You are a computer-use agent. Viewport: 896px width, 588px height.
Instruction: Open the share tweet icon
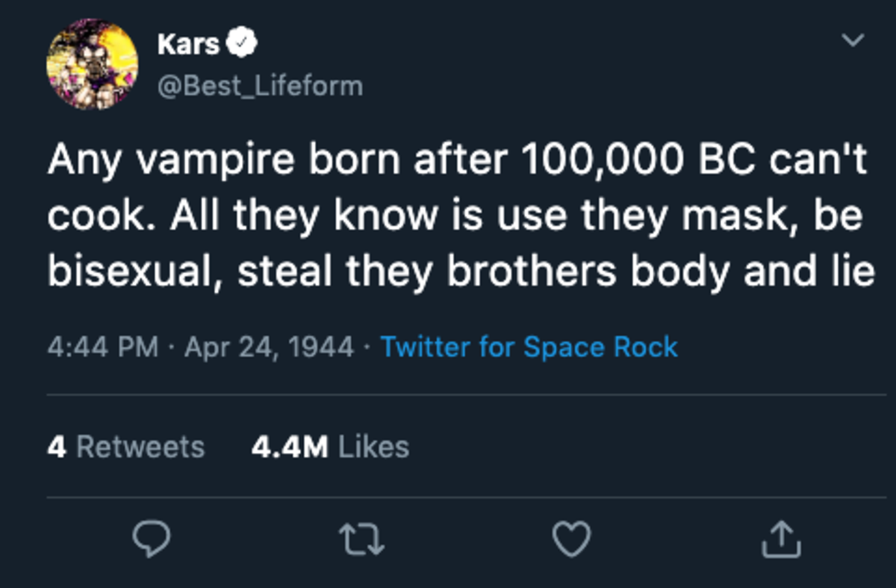click(x=781, y=539)
